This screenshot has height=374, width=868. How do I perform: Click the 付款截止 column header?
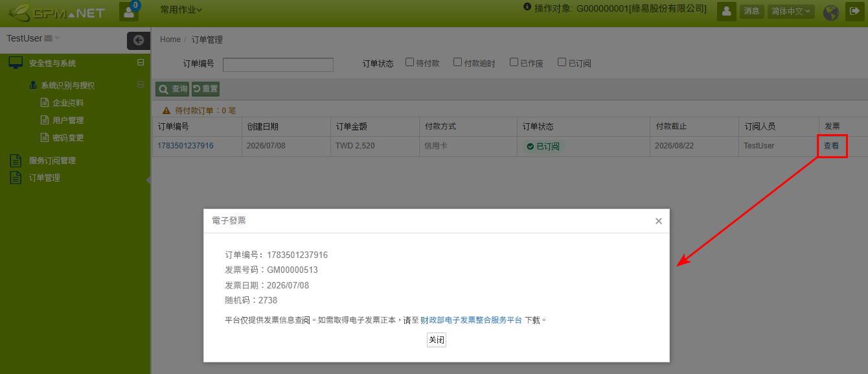coord(694,126)
